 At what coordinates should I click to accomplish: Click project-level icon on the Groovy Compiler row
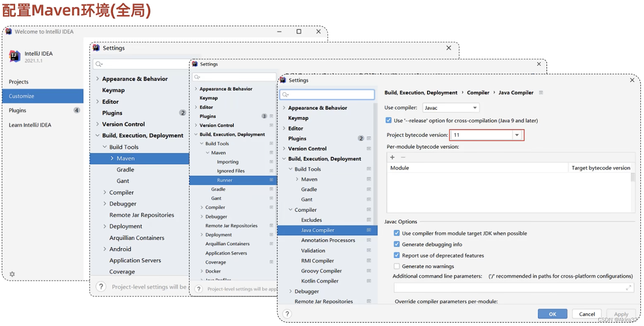click(369, 271)
